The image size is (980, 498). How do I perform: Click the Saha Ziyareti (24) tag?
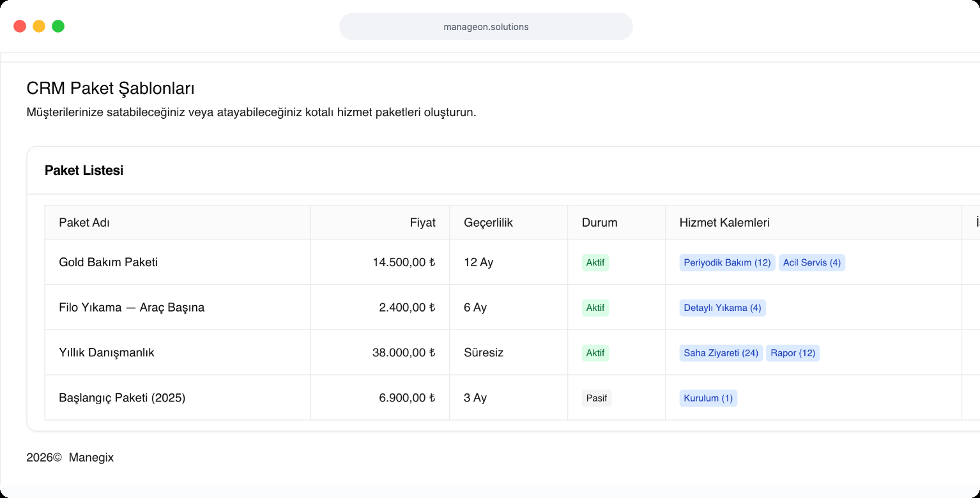pos(721,353)
